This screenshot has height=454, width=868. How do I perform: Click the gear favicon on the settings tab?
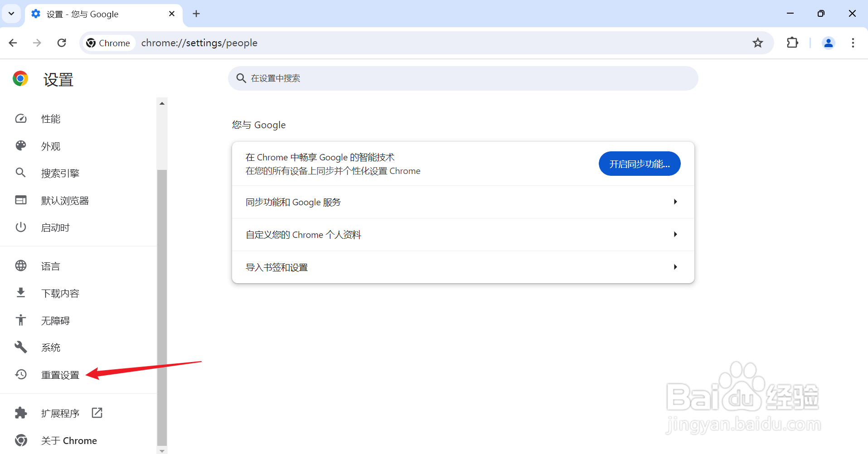tap(36, 14)
